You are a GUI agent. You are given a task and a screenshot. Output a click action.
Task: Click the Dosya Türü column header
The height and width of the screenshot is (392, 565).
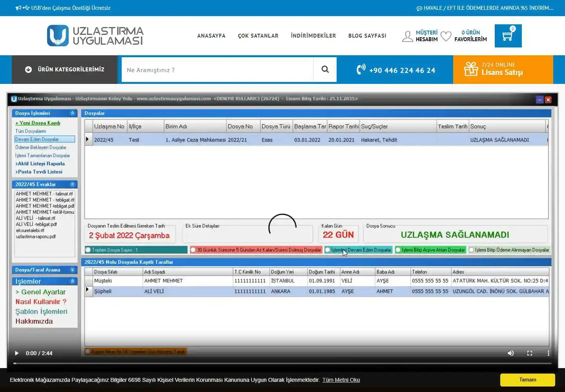click(276, 126)
